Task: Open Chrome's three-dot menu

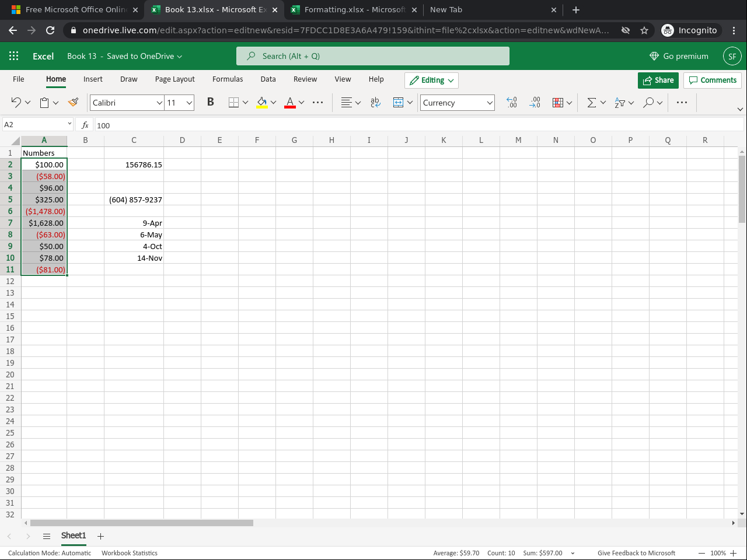Action: click(734, 30)
